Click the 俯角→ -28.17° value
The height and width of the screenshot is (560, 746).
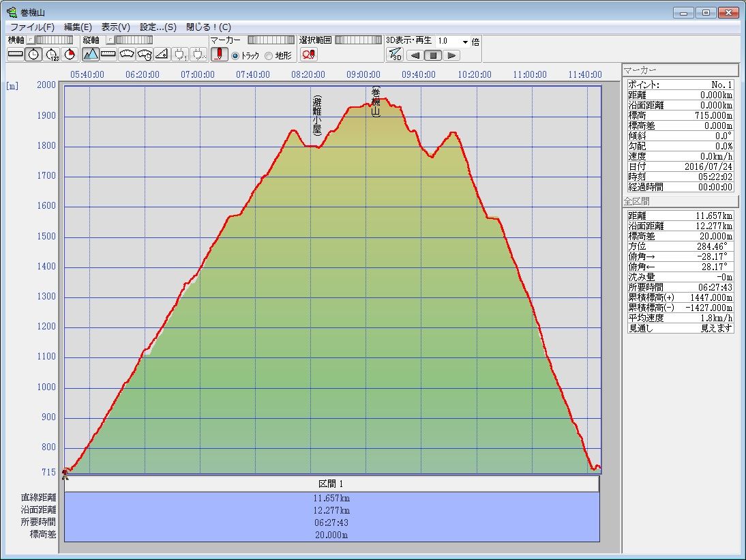[712, 256]
